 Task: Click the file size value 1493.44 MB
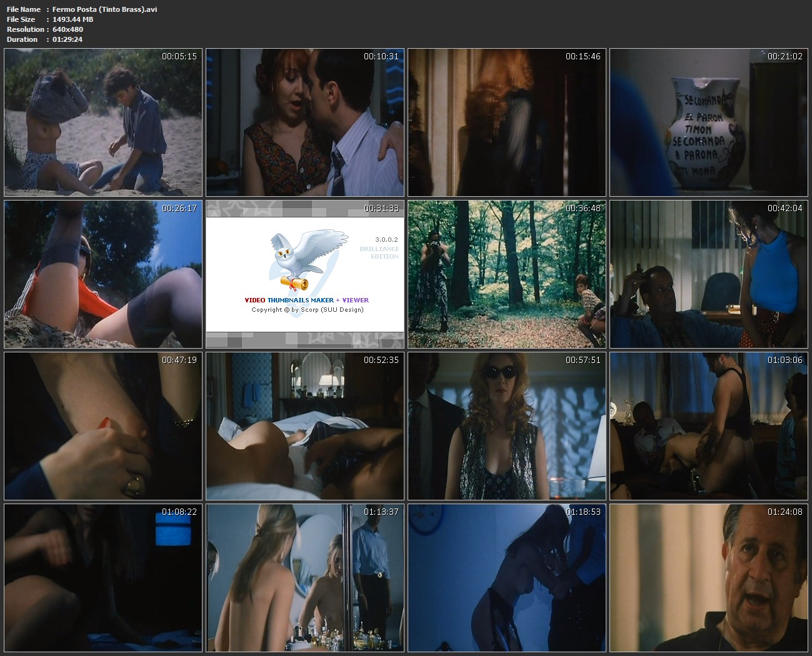tap(73, 19)
